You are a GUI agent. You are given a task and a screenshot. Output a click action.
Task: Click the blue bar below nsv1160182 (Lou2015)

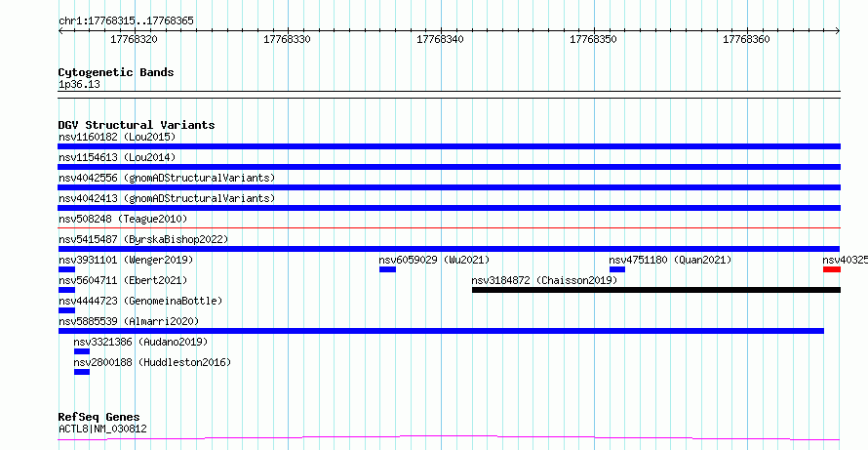449,146
